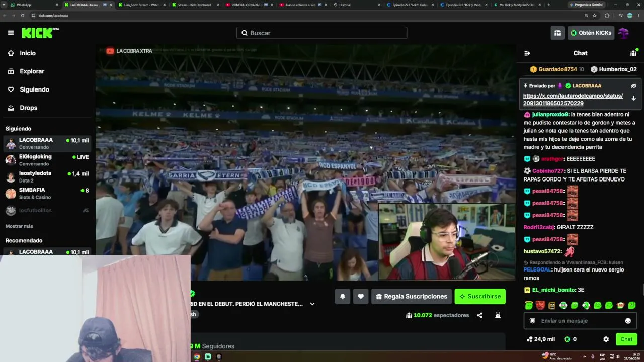The height and width of the screenshot is (362, 644).
Task: Switch to the Kick Dashboard tab
Action: click(195, 5)
